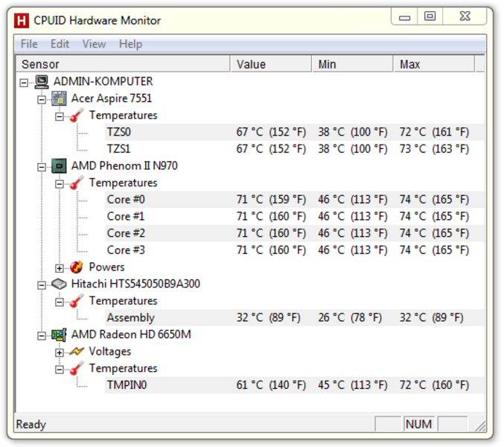Collapse the AMD Radeon HD 6650M node
504x447 pixels.
tap(42, 336)
